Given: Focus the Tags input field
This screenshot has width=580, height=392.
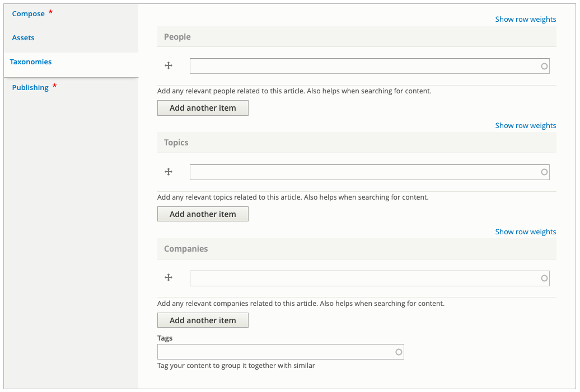Looking at the screenshot, I should pos(280,352).
